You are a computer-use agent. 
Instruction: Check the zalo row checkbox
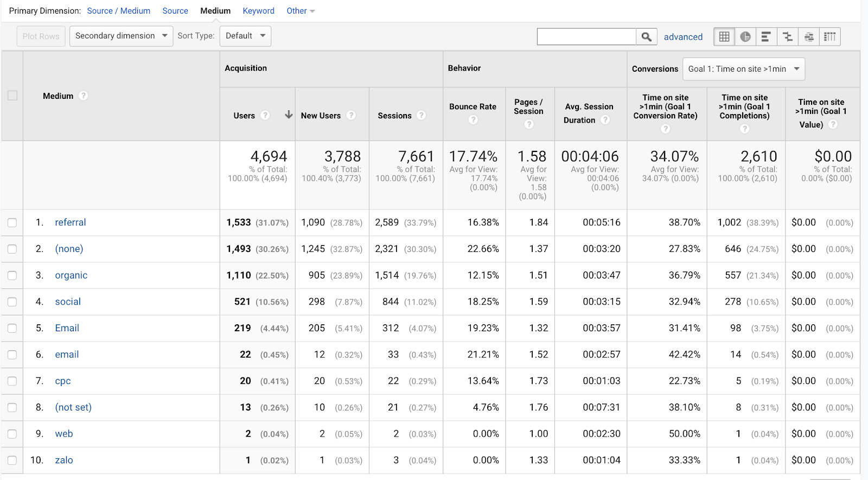pos(12,460)
